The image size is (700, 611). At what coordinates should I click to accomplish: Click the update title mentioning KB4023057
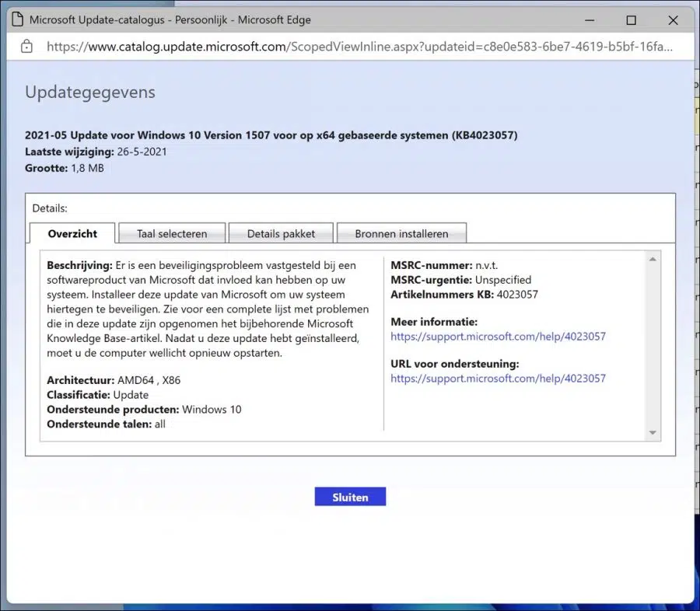[271, 135]
